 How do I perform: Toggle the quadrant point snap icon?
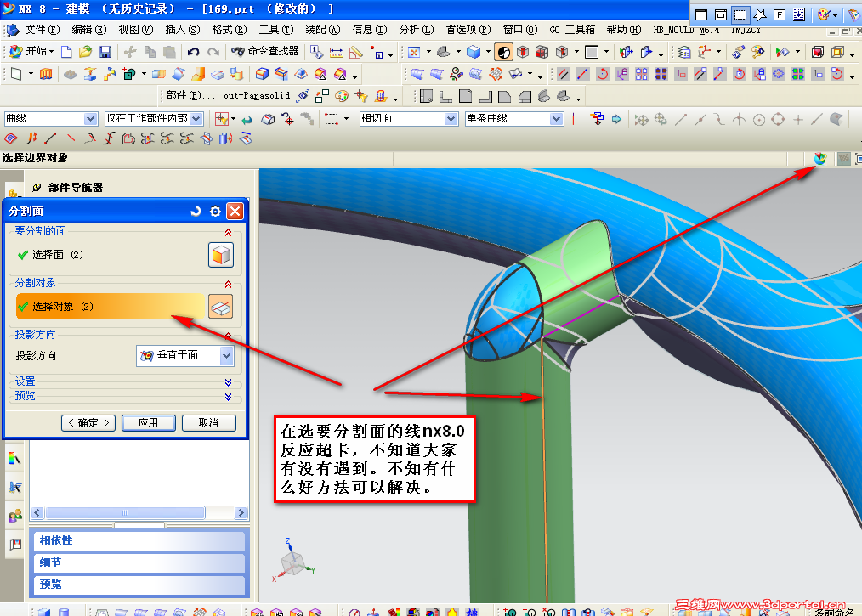[x=778, y=119]
